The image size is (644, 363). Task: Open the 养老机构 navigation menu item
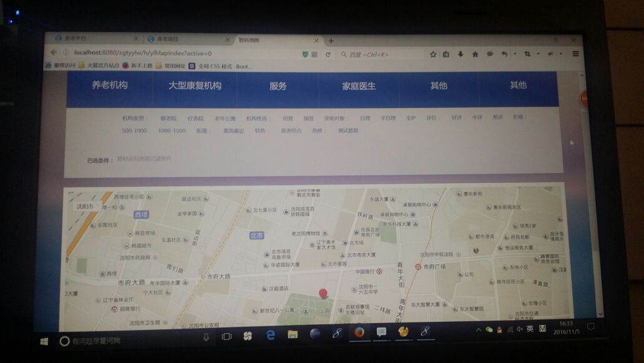pyautogui.click(x=110, y=86)
